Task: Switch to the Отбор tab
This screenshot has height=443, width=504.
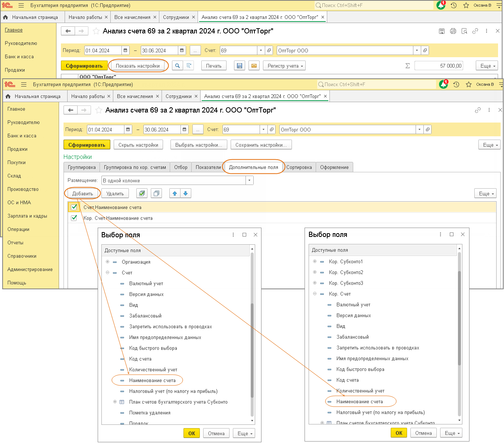Action: (181, 167)
